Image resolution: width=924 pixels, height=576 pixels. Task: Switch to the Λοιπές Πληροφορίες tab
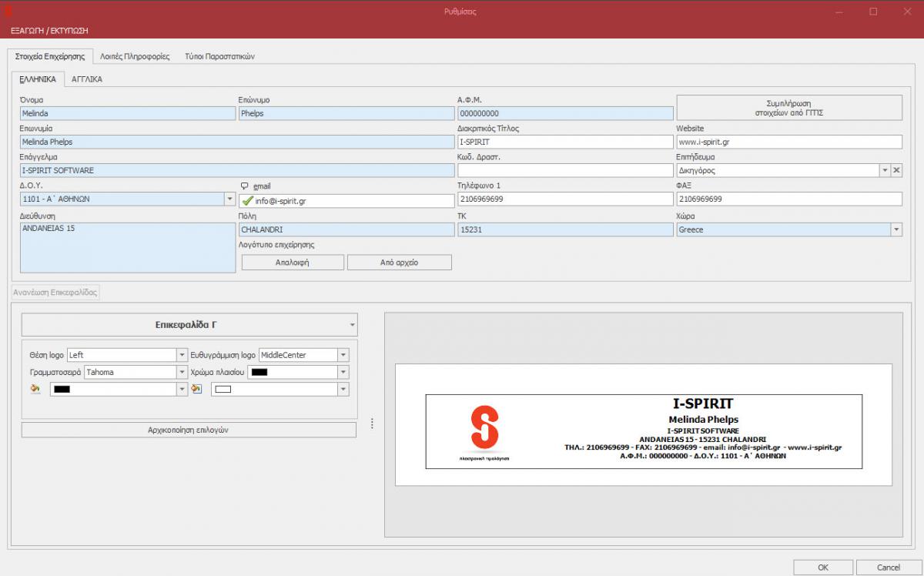coord(135,56)
